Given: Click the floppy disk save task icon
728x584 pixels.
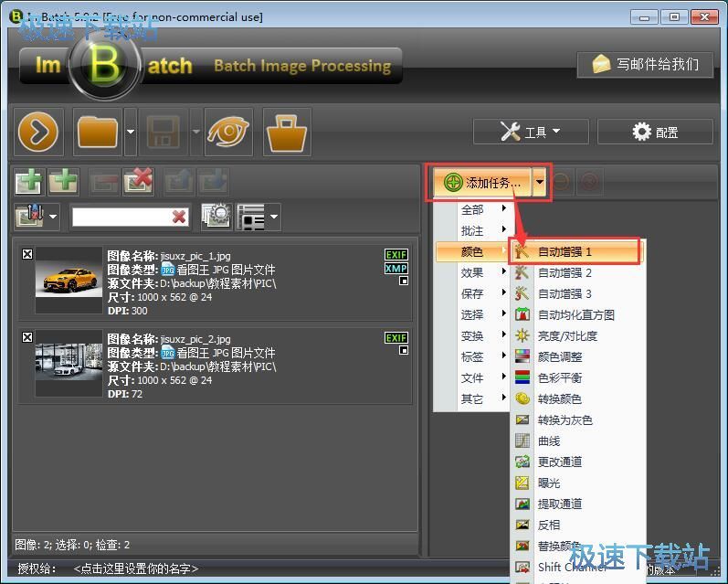Looking at the screenshot, I should (164, 132).
